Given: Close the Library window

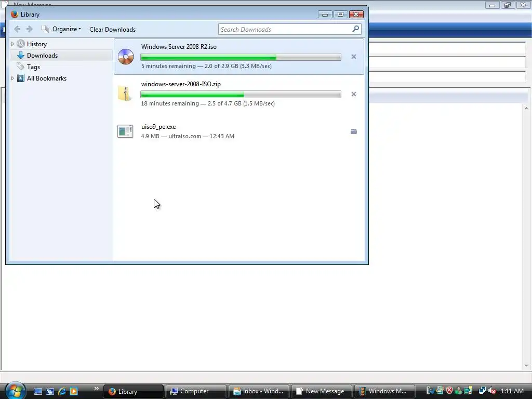Looking at the screenshot, I should (356, 14).
